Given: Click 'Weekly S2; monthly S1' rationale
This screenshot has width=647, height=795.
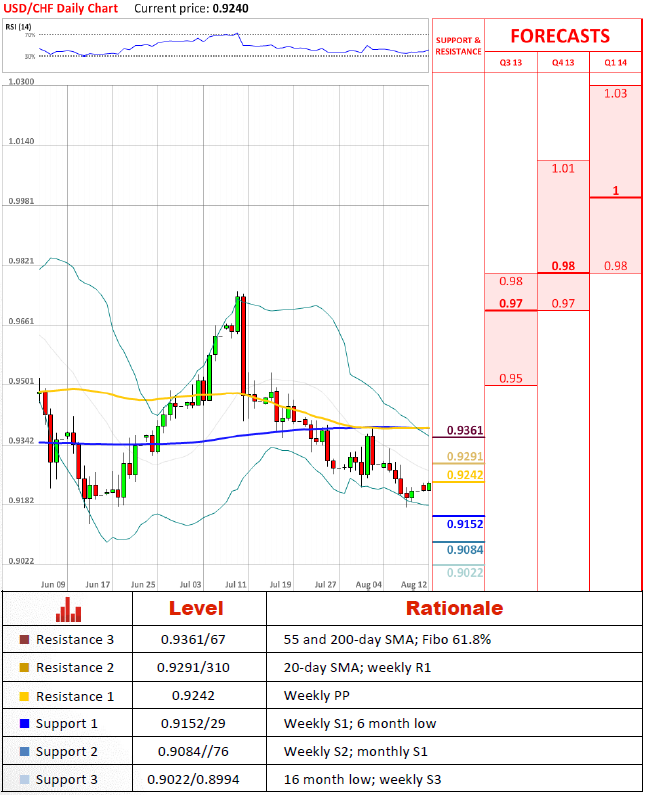Looking at the screenshot, I should pos(355,751).
